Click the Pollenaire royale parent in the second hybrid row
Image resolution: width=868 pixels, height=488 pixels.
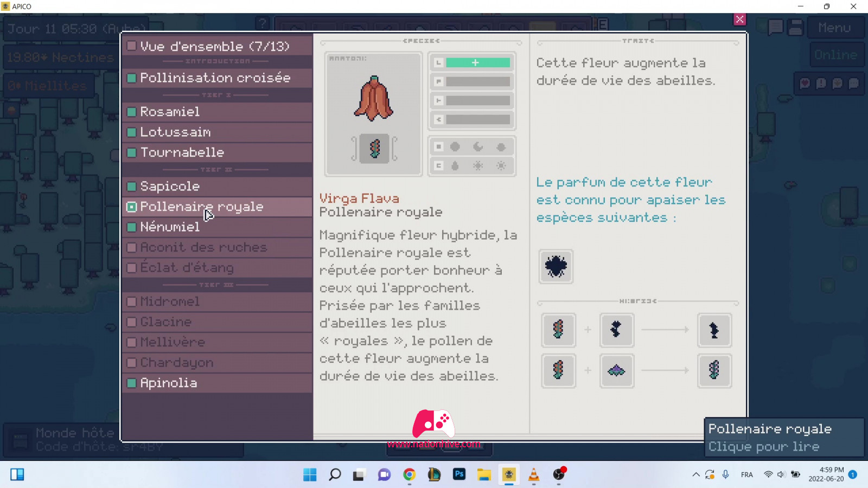[558, 371]
